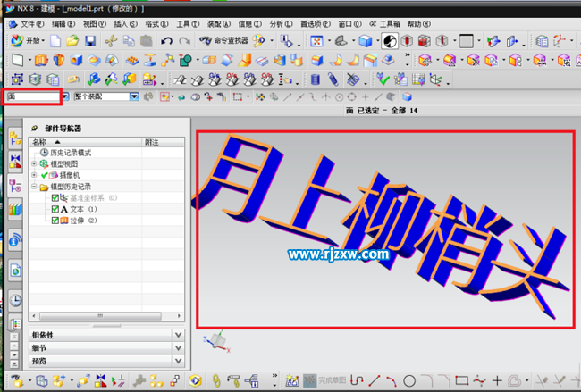Screen dimensions: 581x392
Task: Open the 整个装配 selection scope dropdown
Action: tap(134, 97)
